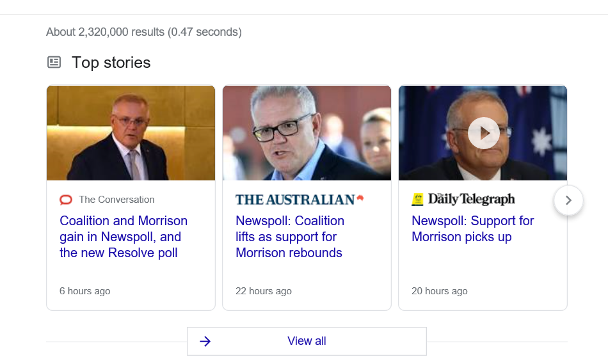Click the yellow Daily Telegraph badge icon
608x364 pixels.
click(x=418, y=200)
